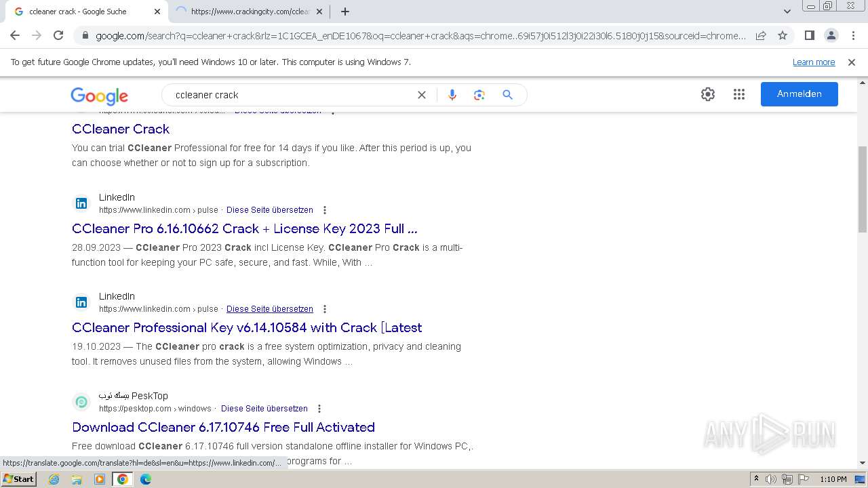Open the network tray icon
This screenshot has width=868, height=488.
click(x=787, y=479)
